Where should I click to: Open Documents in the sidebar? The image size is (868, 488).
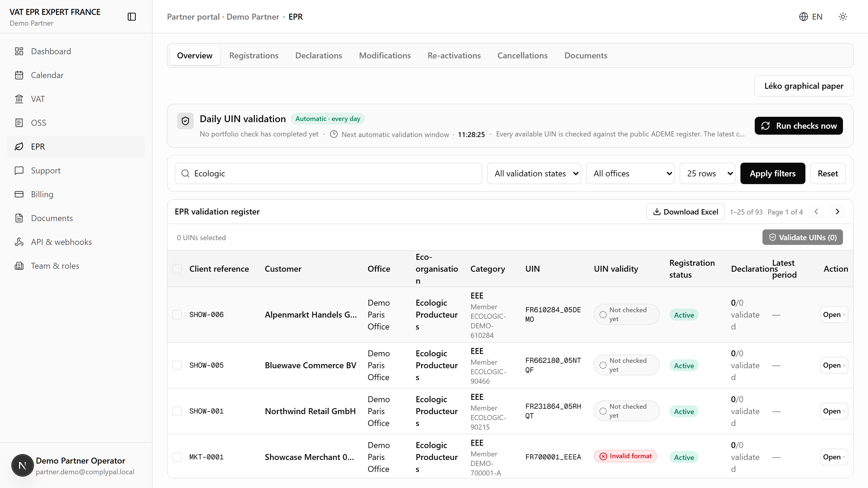76,218
